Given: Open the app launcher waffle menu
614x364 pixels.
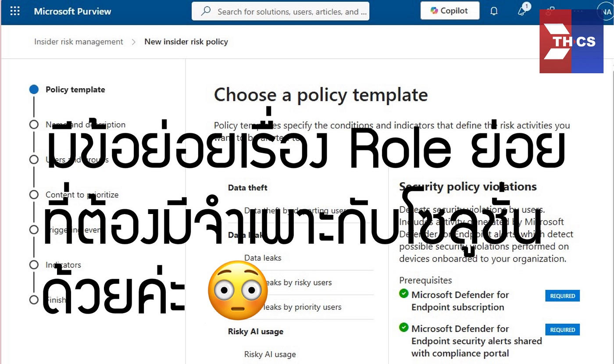Looking at the screenshot, I should (x=15, y=11).
